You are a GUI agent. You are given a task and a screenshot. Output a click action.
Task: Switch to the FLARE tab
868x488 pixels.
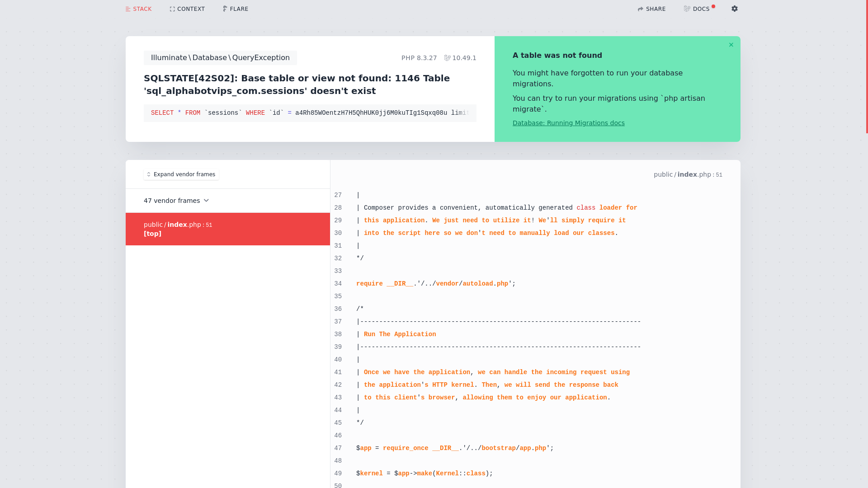point(239,9)
